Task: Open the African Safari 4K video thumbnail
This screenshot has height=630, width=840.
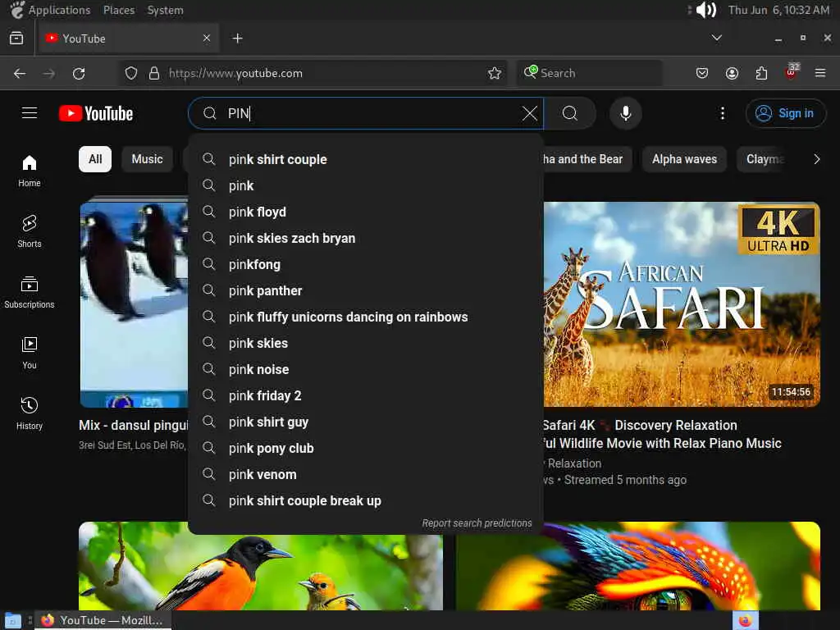Action: point(682,304)
